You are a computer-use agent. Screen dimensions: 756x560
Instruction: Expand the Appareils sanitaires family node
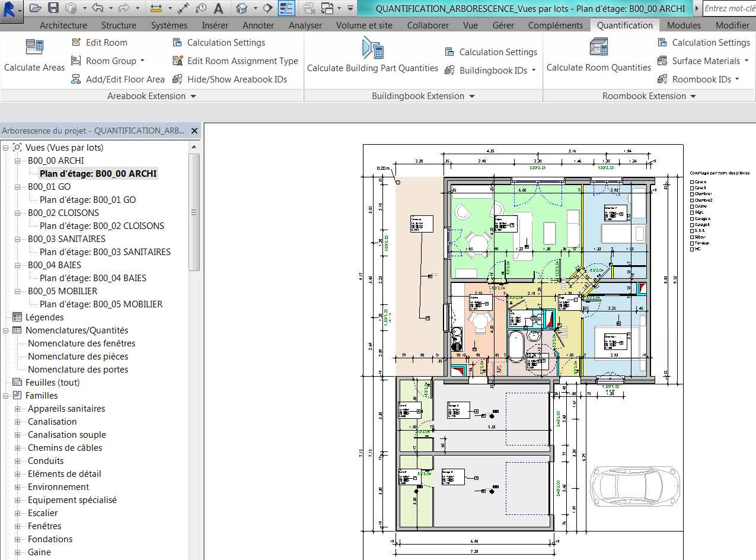(x=18, y=409)
